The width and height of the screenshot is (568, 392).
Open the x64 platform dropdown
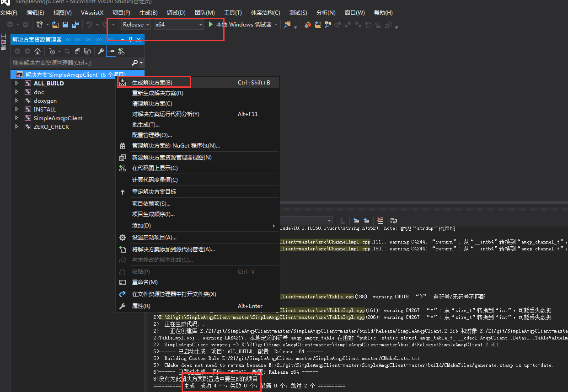pos(178,25)
